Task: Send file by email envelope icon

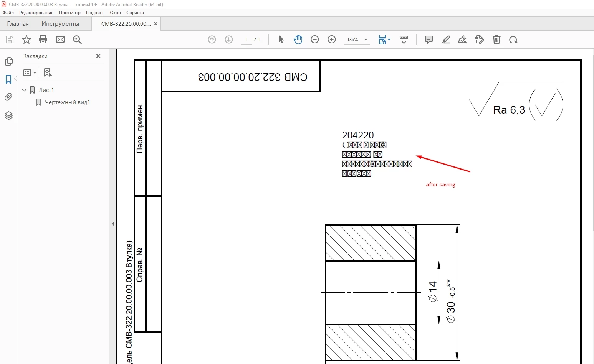Action: pyautogui.click(x=60, y=40)
